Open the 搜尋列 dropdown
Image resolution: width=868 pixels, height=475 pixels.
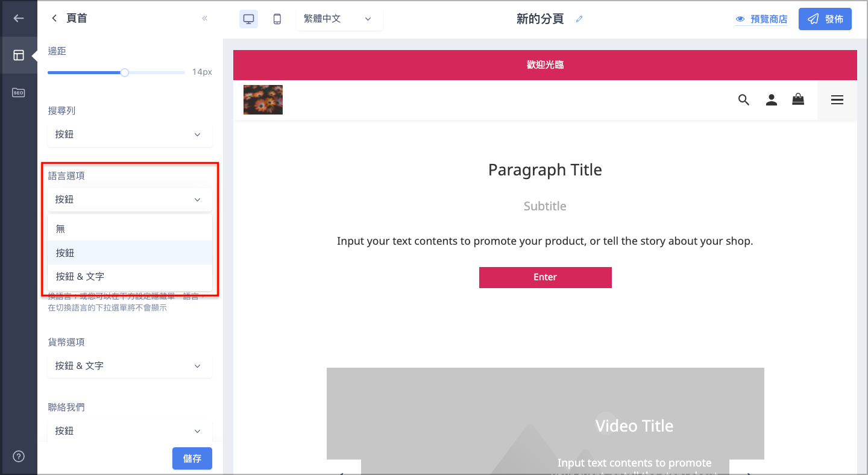(x=130, y=134)
